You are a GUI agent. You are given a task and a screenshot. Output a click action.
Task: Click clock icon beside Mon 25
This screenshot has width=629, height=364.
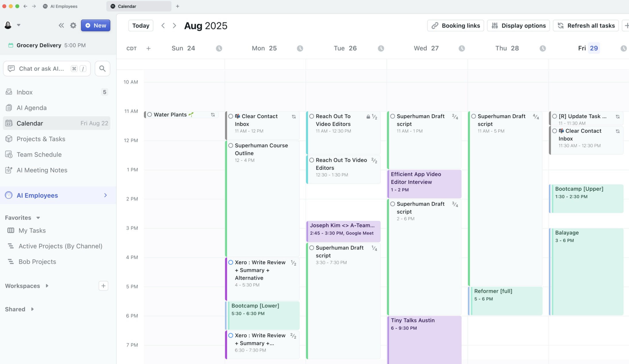coord(300,48)
